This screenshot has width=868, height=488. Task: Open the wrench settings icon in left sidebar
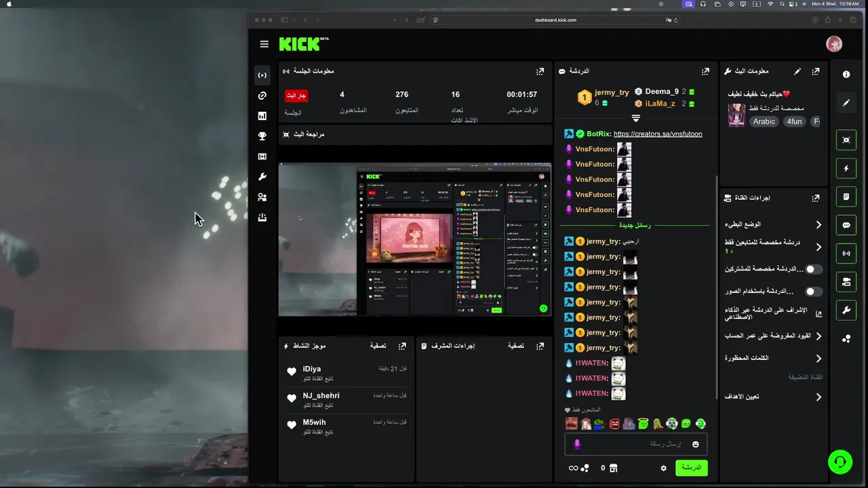(x=262, y=177)
